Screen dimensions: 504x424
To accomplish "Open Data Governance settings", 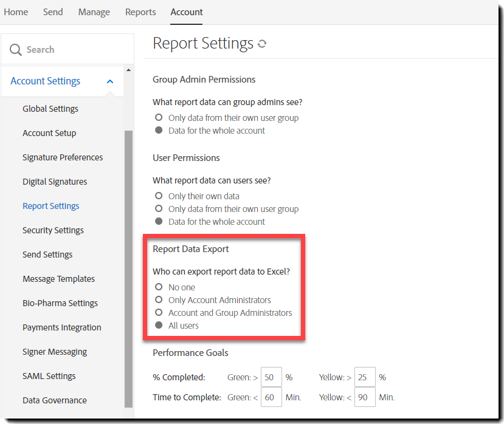I will 53,400.
